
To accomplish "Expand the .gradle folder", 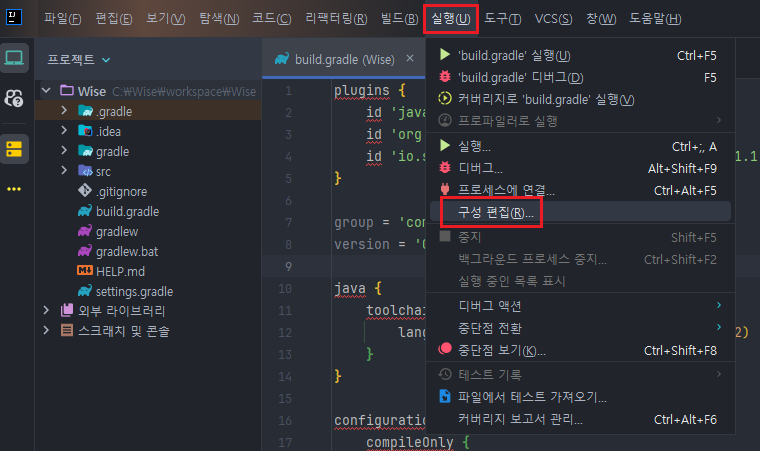I will [63, 110].
